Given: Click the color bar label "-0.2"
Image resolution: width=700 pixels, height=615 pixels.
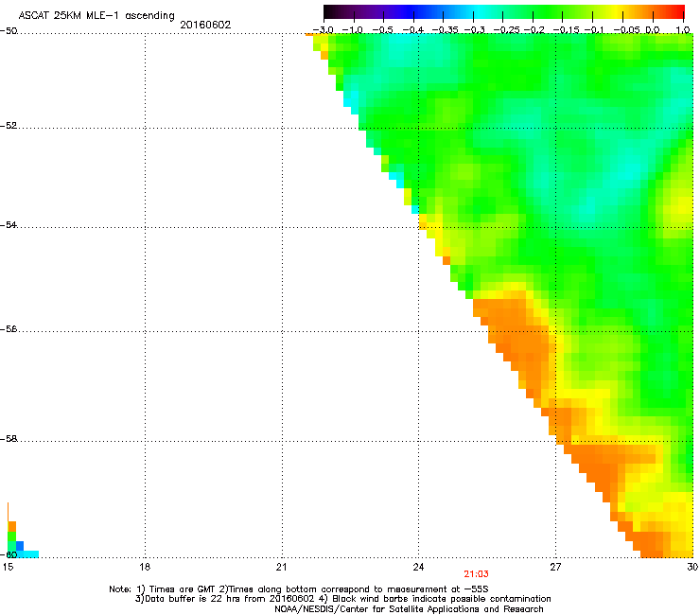Looking at the screenshot, I should (534, 30).
